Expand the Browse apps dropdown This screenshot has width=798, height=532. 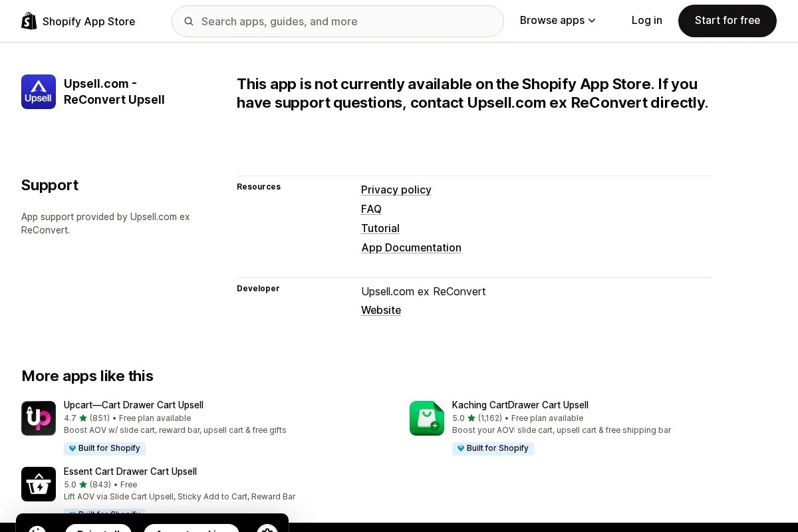pyautogui.click(x=558, y=21)
